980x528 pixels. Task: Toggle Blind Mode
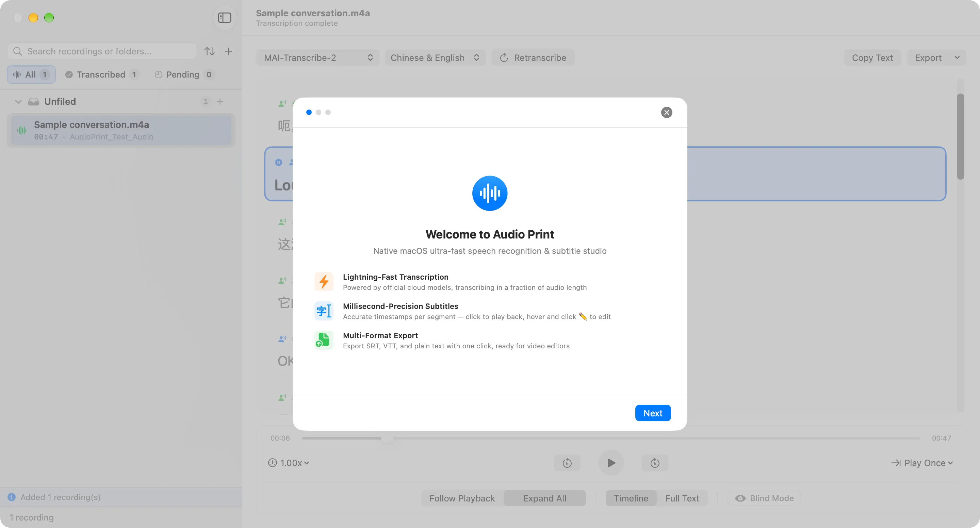pos(764,498)
